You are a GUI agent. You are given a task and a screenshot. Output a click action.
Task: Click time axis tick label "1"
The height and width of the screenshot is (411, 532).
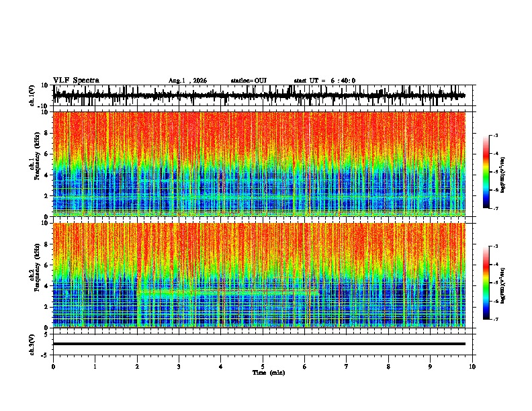pyautogui.click(x=95, y=367)
